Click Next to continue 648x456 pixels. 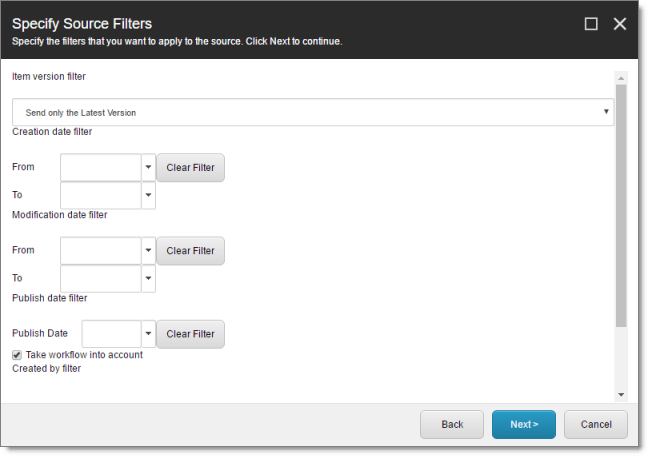[x=524, y=424]
